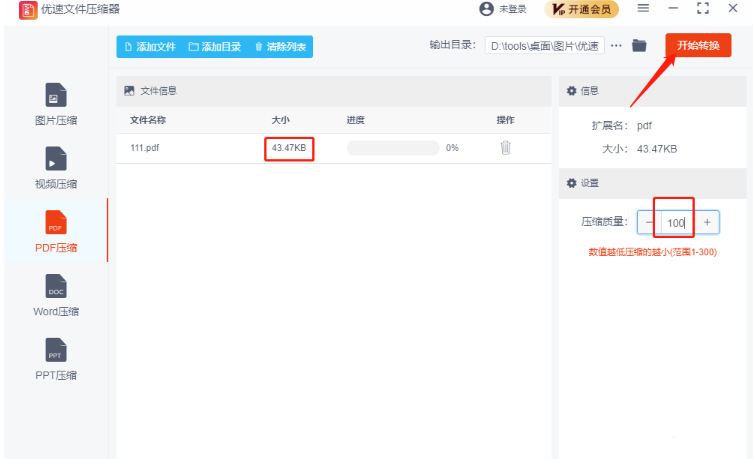Click the 设置 gear icon
This screenshot has height=459, width=753.
[571, 183]
